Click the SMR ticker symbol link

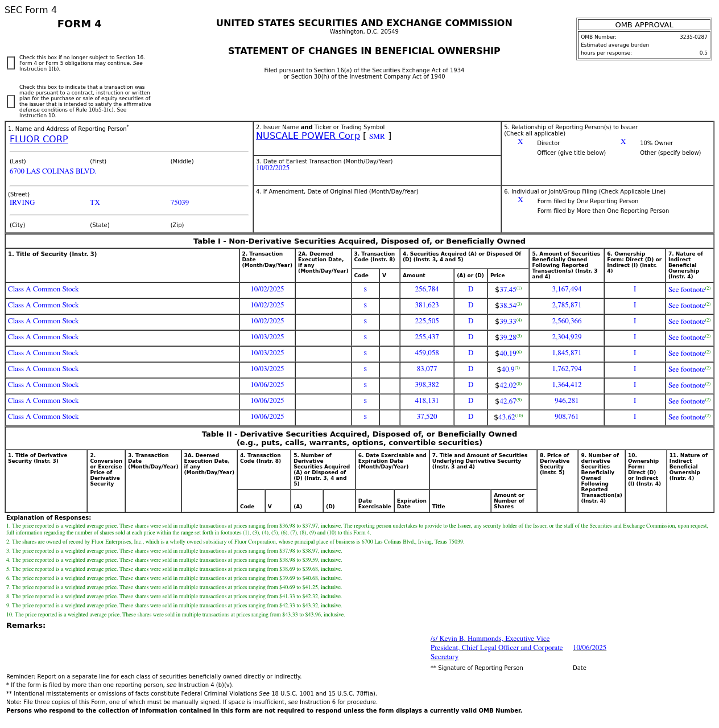pyautogui.click(x=377, y=137)
